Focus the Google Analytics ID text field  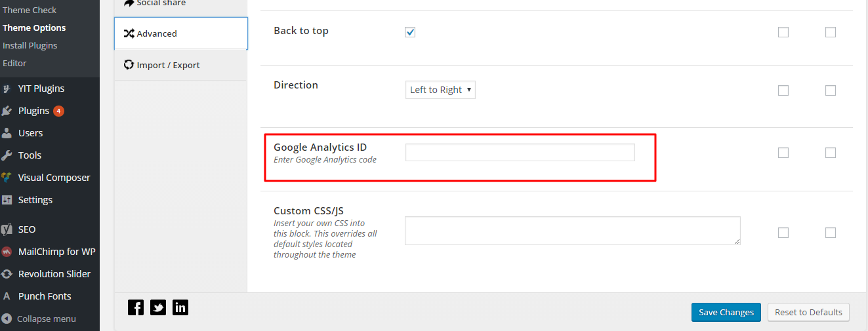point(520,153)
